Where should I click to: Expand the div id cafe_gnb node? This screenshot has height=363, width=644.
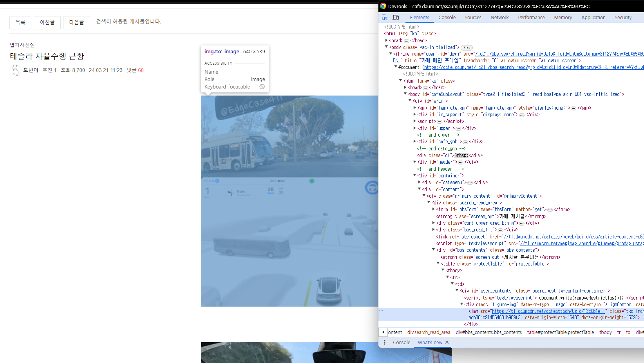point(414,141)
